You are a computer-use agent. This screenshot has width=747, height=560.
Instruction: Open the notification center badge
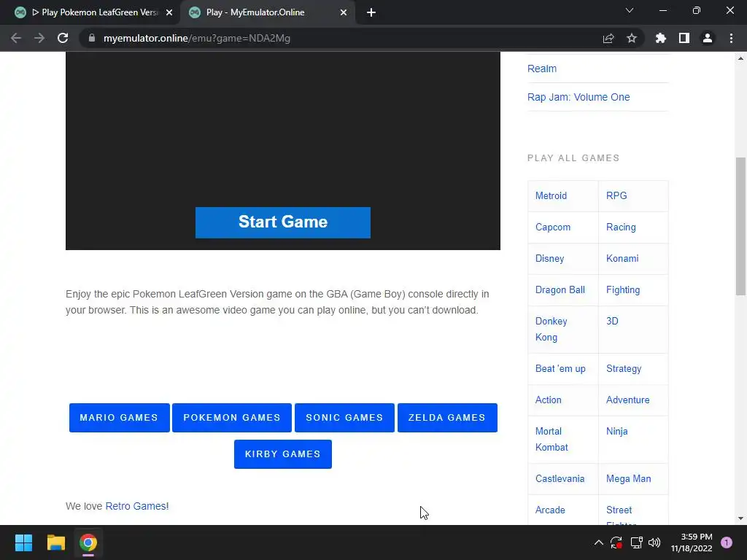[x=727, y=542]
